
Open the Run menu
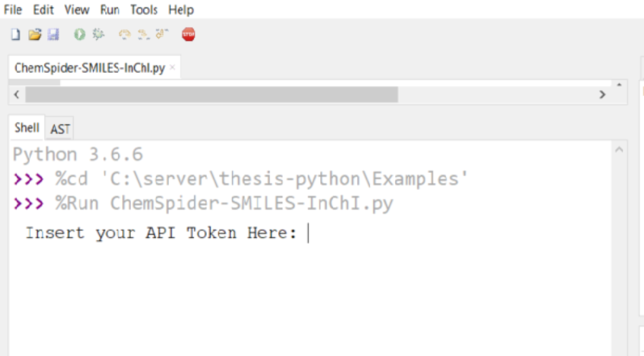[x=110, y=10]
